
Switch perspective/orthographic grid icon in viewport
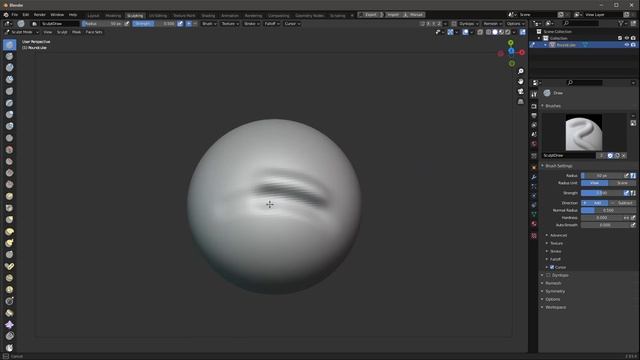coord(521,101)
